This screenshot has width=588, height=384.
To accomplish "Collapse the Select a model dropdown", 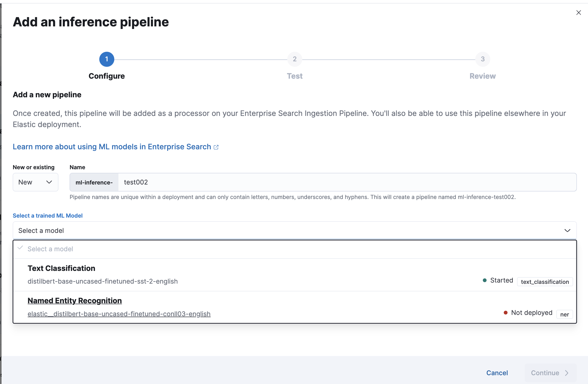I will point(284,231).
